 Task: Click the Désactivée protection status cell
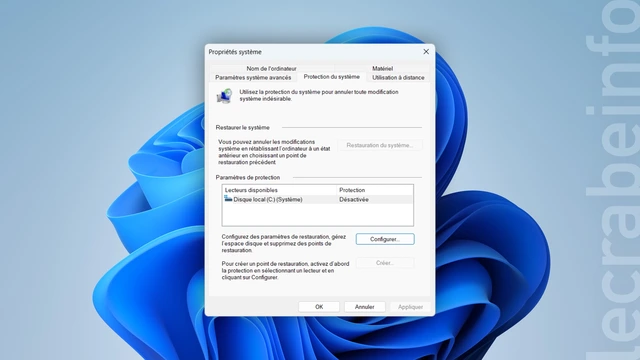(x=354, y=200)
